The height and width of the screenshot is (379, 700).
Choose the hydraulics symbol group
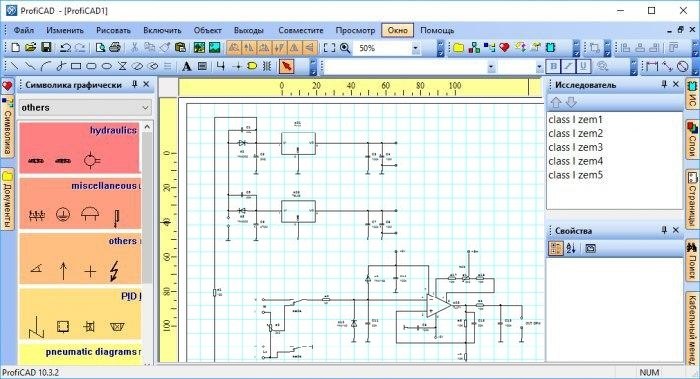79,148
